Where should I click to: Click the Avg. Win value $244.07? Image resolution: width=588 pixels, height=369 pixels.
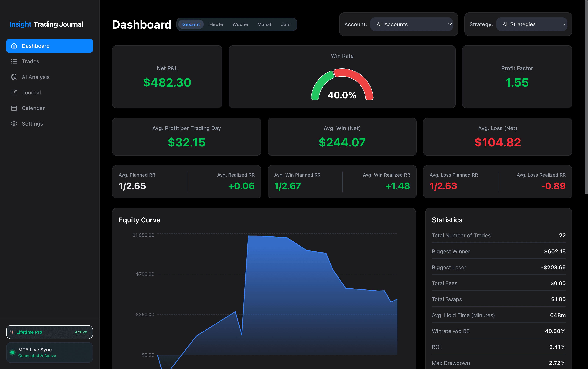342,142
